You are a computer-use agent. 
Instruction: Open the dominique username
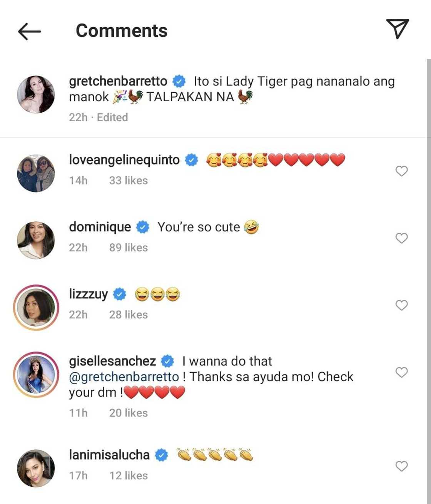pos(100,227)
